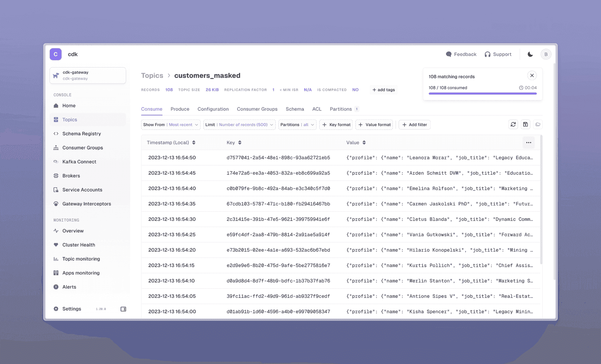Click Gateway Interceptors icon
The image size is (601, 364).
(56, 204)
